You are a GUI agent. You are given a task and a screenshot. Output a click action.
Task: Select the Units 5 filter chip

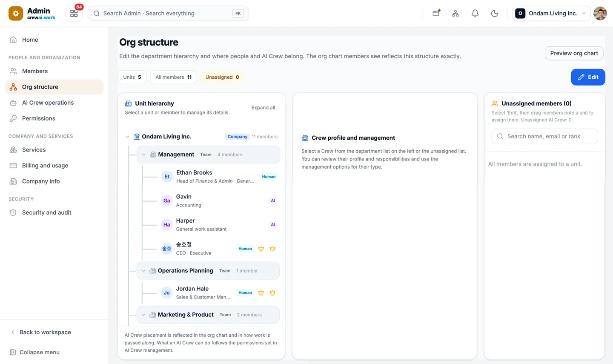pyautogui.click(x=132, y=77)
